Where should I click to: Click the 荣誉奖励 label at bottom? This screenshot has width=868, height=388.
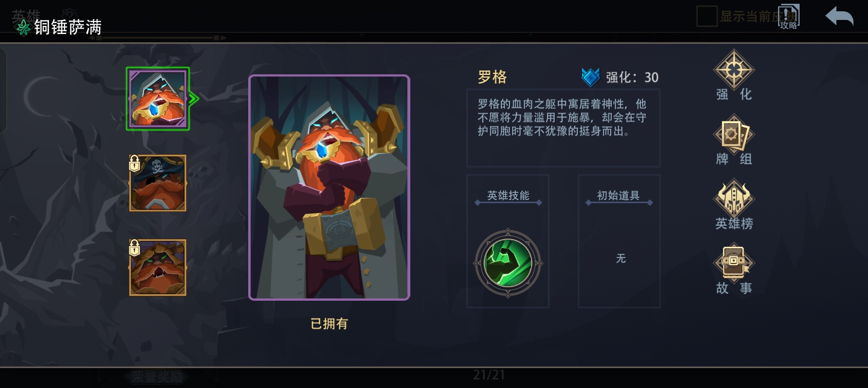point(157,377)
